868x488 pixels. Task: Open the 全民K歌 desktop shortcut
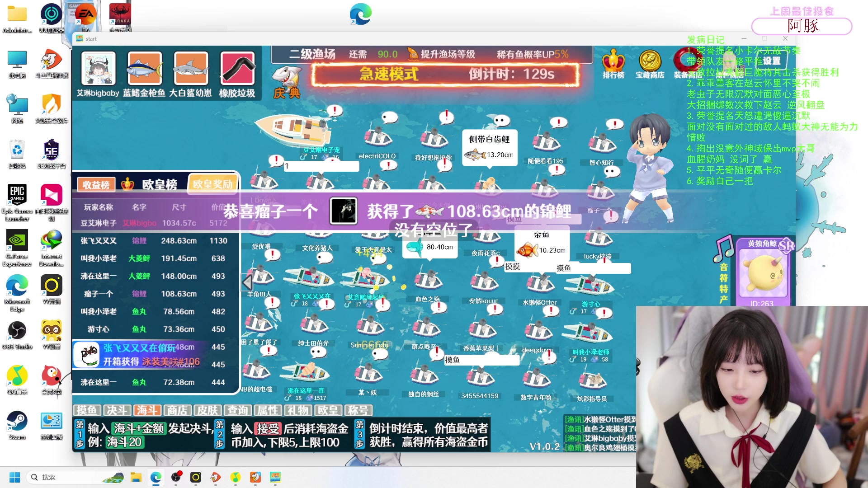(51, 380)
